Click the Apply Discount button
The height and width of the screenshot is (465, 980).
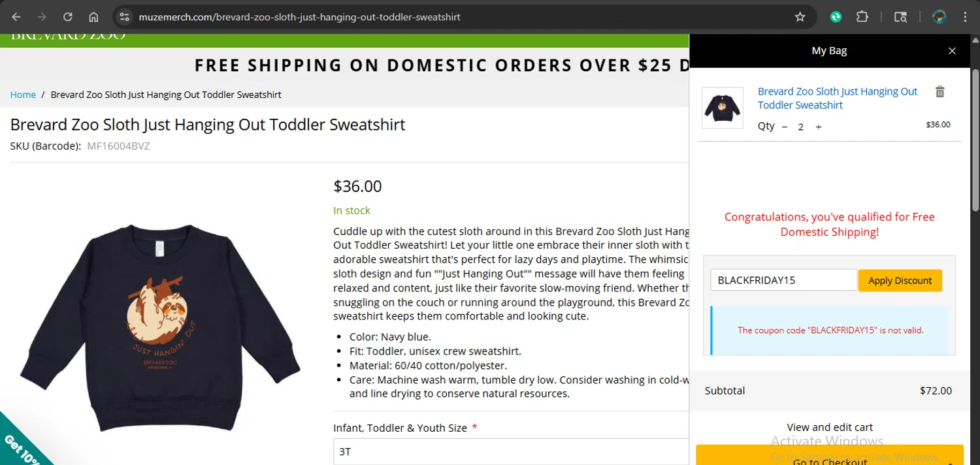point(900,280)
